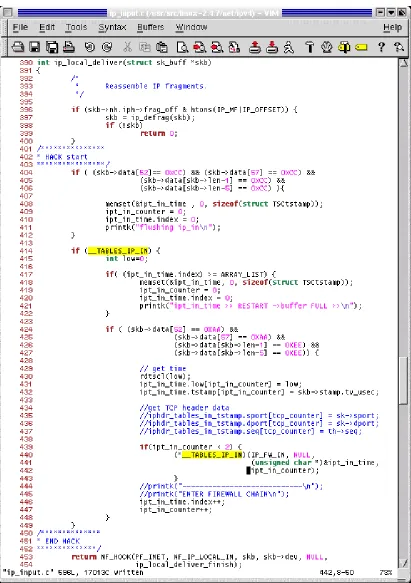Click highlighted __TABLES_IP_IN on line 440

[x=212, y=455]
